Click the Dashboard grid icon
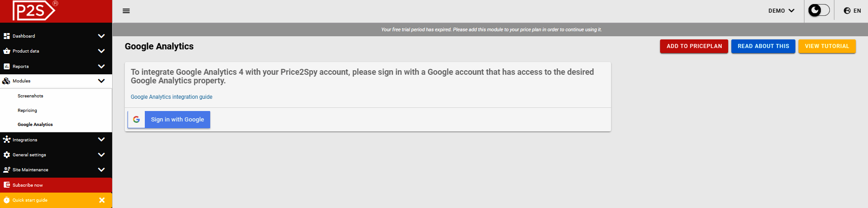 pos(7,36)
